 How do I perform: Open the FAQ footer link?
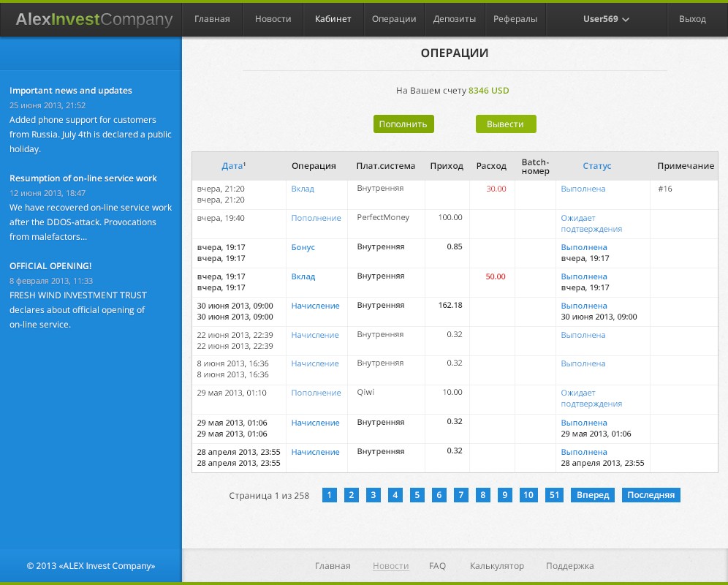point(437,565)
